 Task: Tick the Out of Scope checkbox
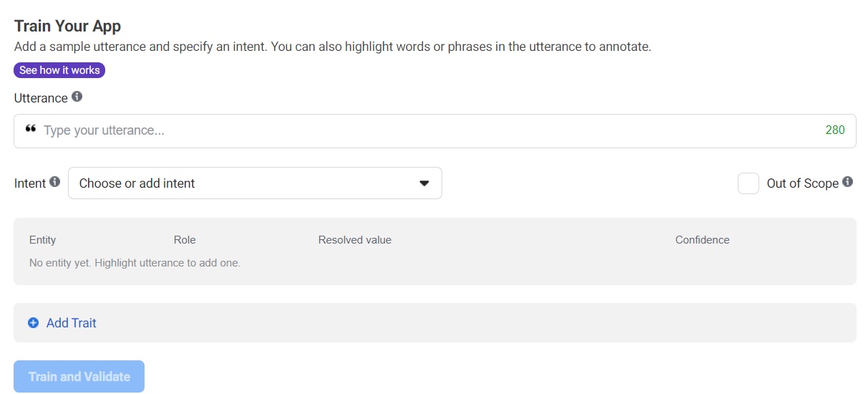[748, 183]
